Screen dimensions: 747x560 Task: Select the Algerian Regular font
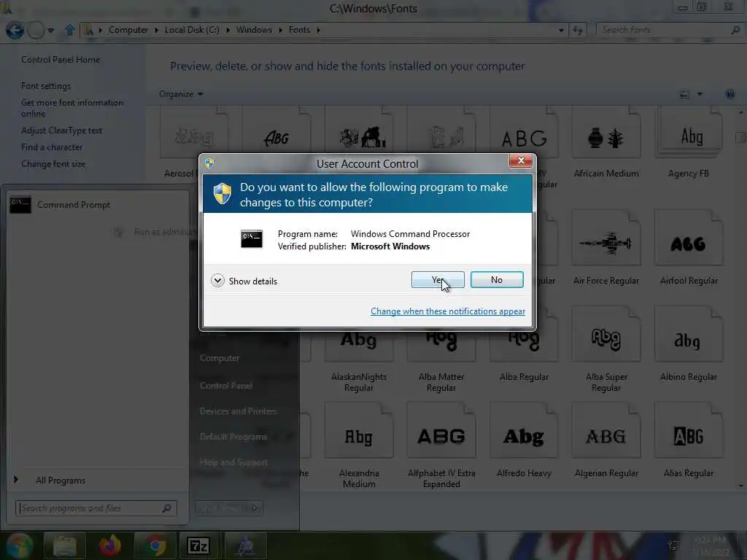pos(606,441)
